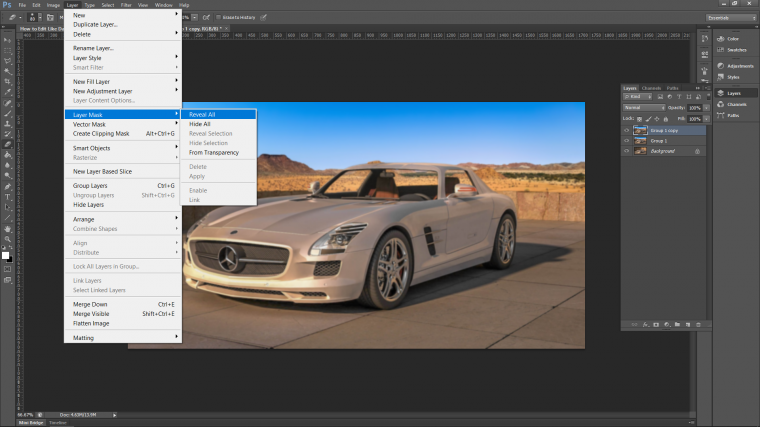Select the Crop tool
This screenshot has height=427, width=760.
(x=7, y=82)
